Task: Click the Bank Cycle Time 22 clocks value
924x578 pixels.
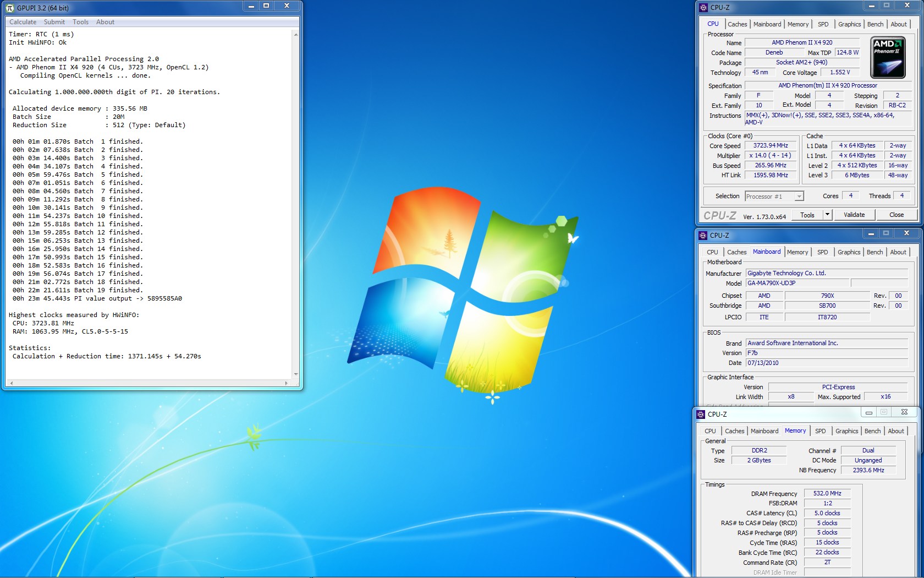Action: point(827,553)
